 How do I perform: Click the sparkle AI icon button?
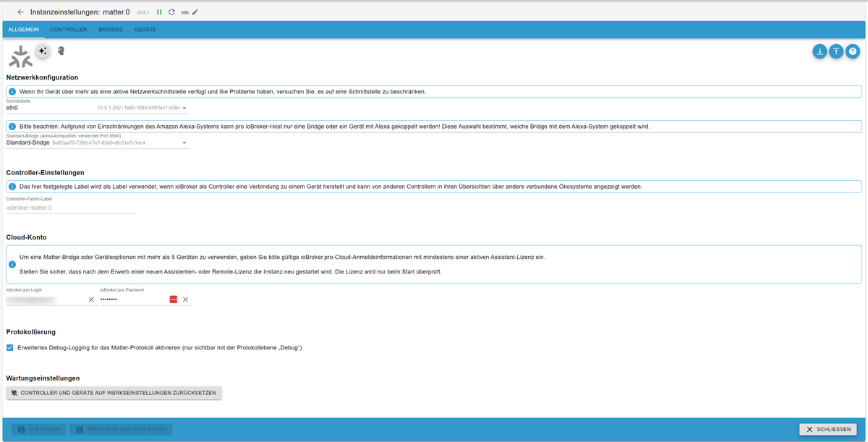43,51
